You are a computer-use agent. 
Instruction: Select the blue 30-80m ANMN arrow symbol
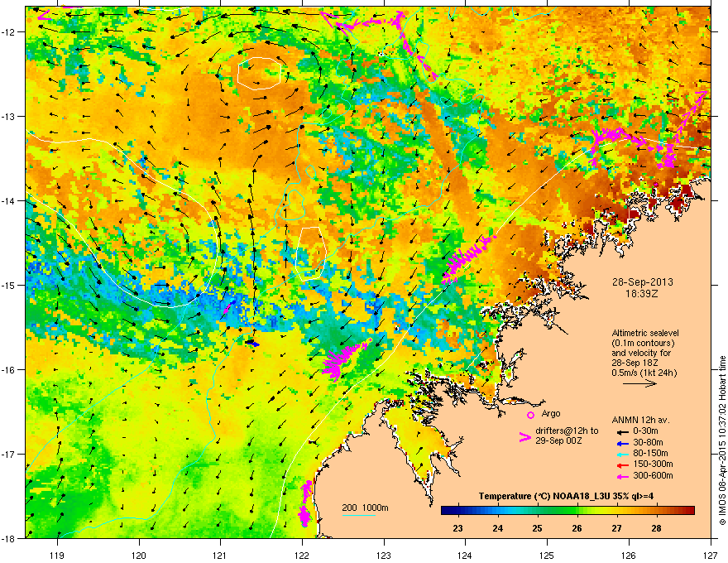(x=621, y=443)
